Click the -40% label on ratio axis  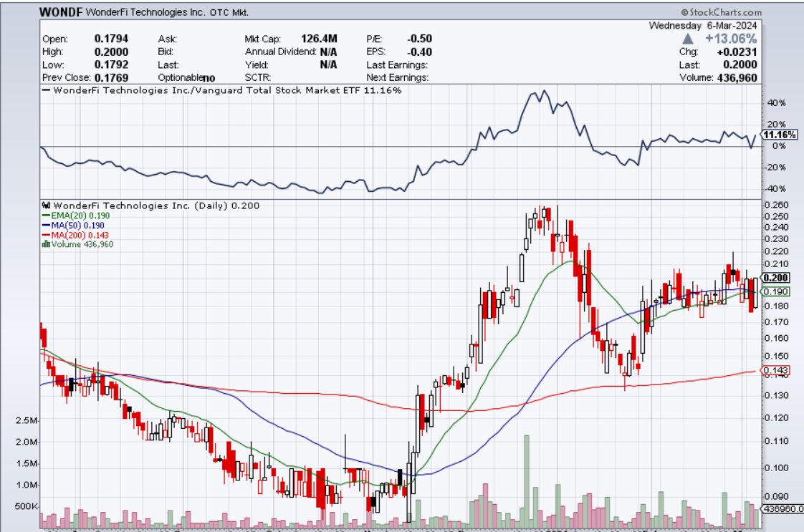tap(774, 188)
